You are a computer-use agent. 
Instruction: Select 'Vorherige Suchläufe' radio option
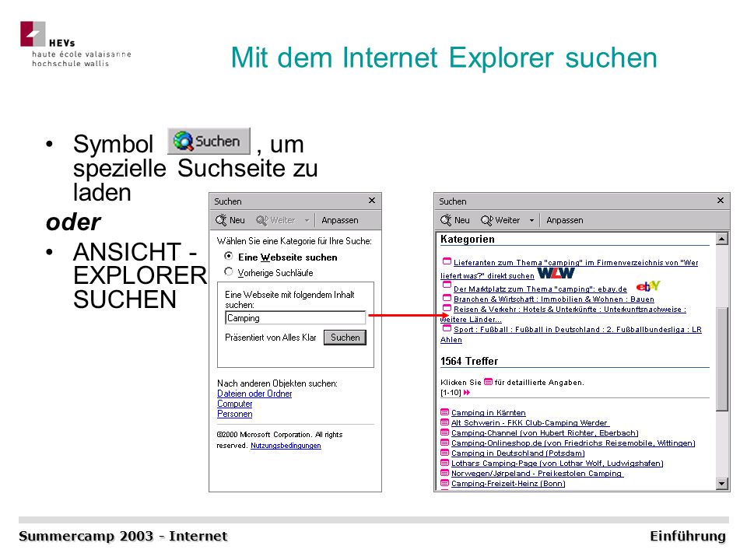[229, 271]
